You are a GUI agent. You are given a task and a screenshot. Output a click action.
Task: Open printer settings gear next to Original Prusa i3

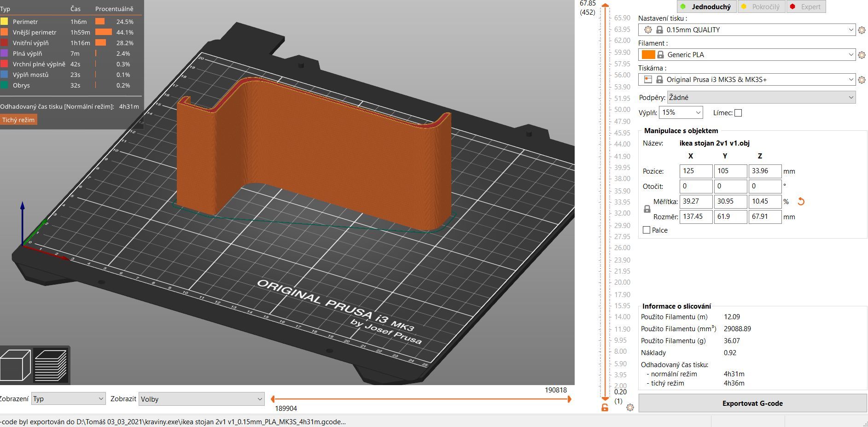pos(862,80)
